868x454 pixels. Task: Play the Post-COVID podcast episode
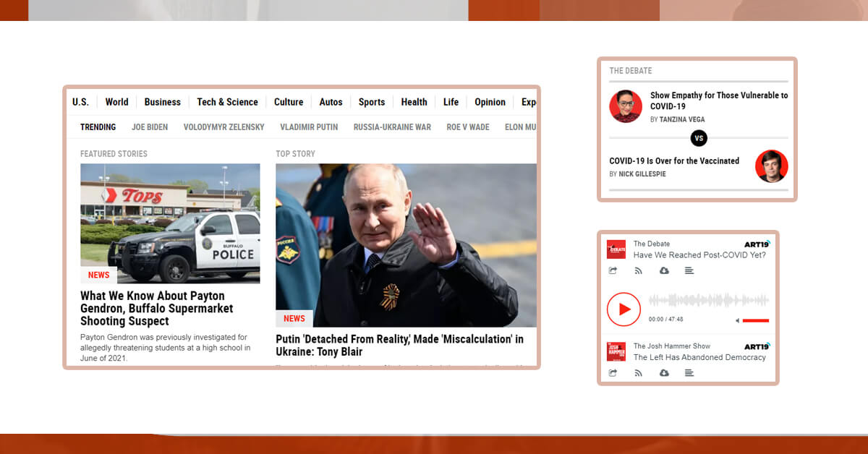click(624, 309)
